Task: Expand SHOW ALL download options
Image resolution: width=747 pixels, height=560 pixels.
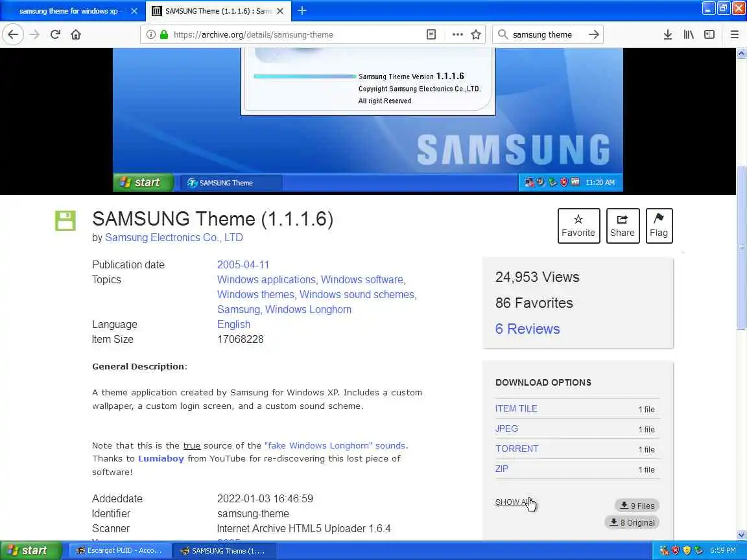Action: click(x=514, y=502)
